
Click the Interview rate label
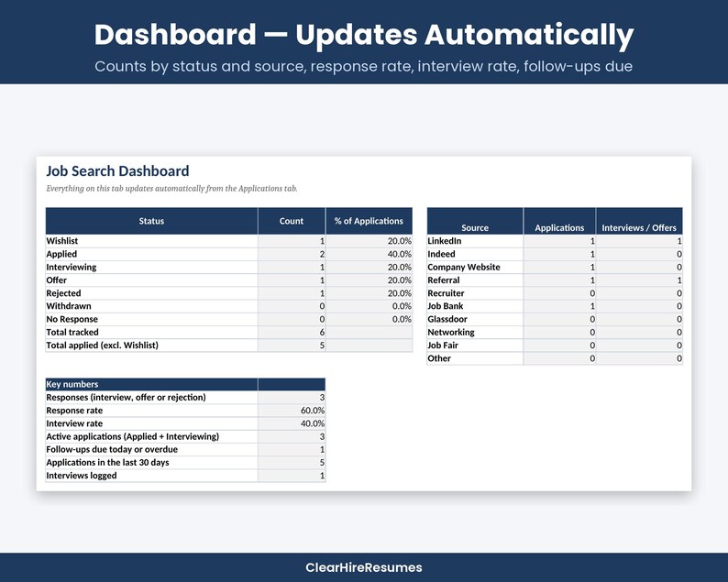pos(74,423)
